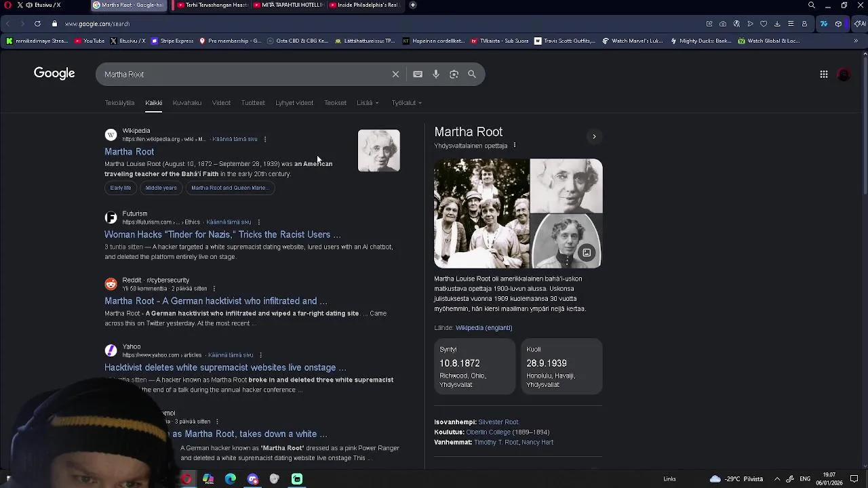Open the Stripe Express bookmark
The width and height of the screenshot is (868, 488).
[x=172, y=41]
